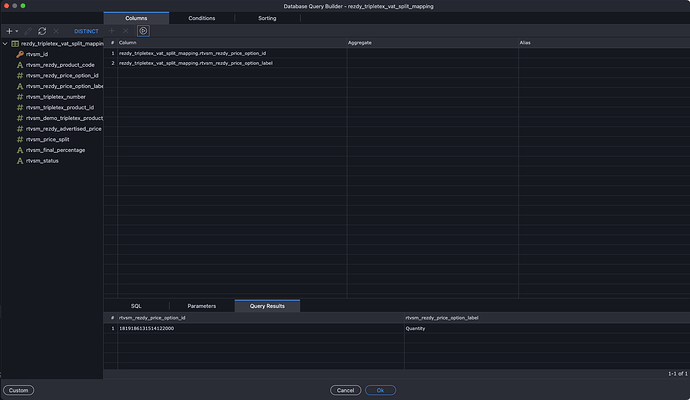The width and height of the screenshot is (690, 400).
Task: Select rtvsm_rezdy_product_code in the tree
Action: pos(60,65)
